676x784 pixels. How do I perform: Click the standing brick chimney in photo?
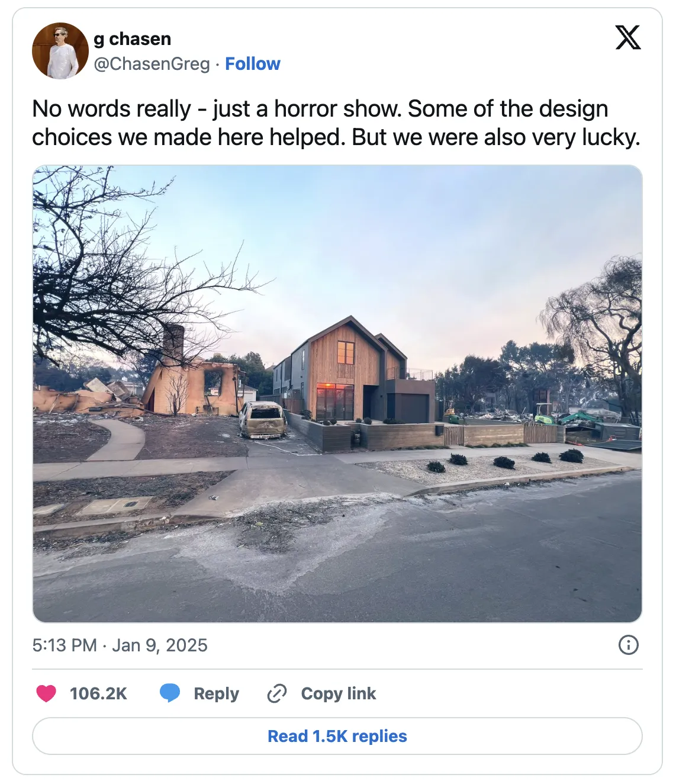pyautogui.click(x=173, y=342)
